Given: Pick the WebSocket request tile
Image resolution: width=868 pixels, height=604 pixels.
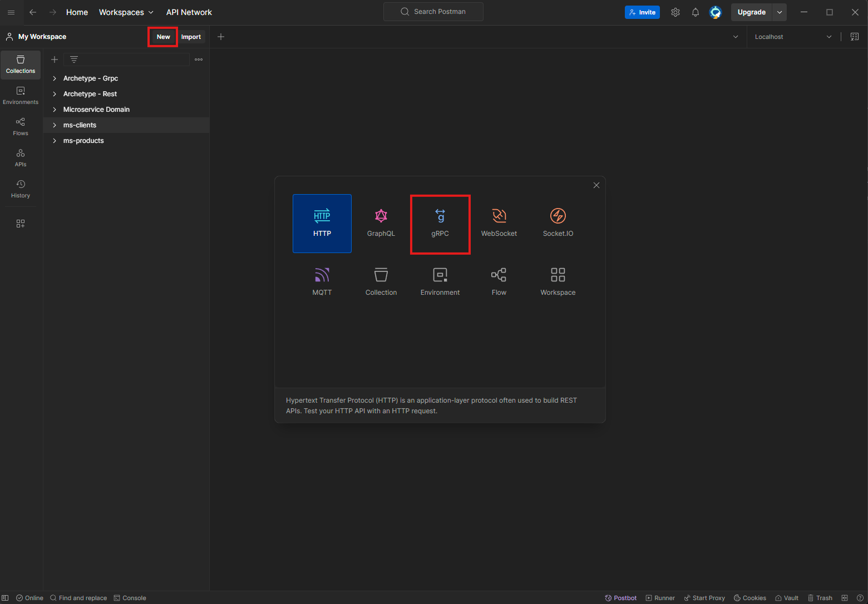Looking at the screenshot, I should click(x=499, y=224).
